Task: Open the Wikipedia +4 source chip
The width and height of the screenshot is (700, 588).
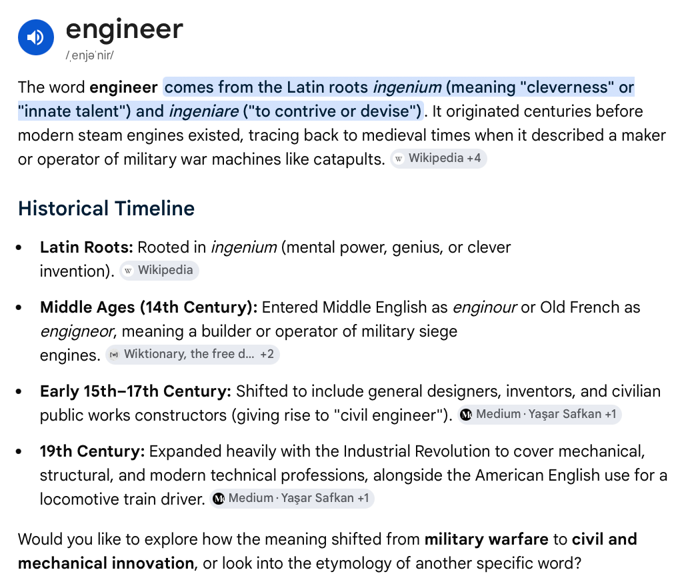Action: tap(439, 159)
